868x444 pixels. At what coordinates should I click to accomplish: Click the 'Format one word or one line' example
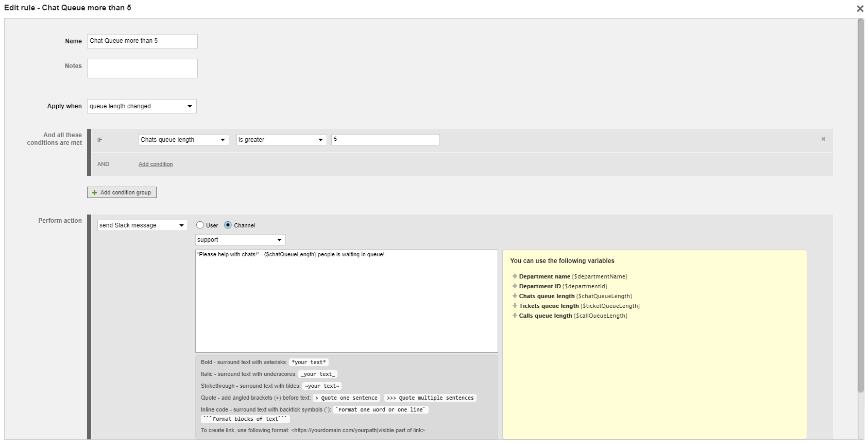click(x=381, y=409)
